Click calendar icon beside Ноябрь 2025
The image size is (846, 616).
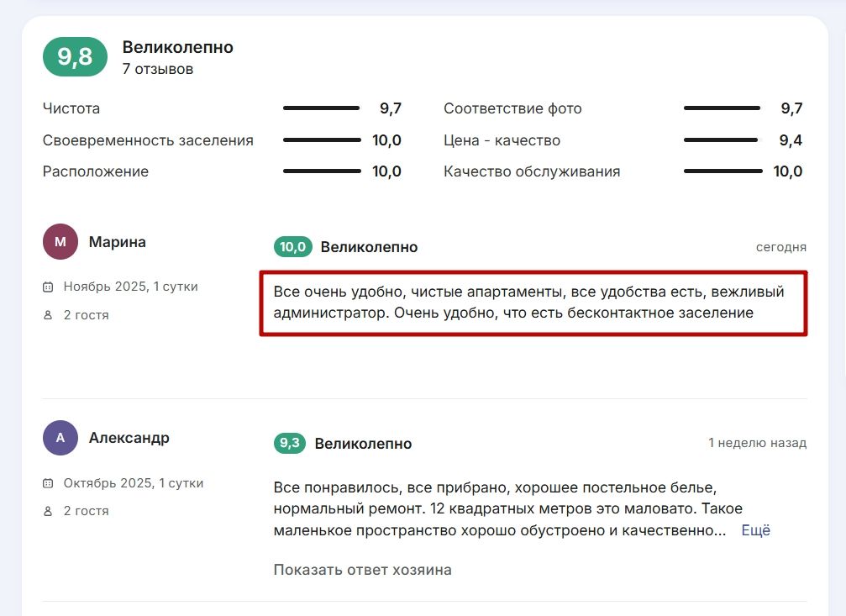[48, 287]
